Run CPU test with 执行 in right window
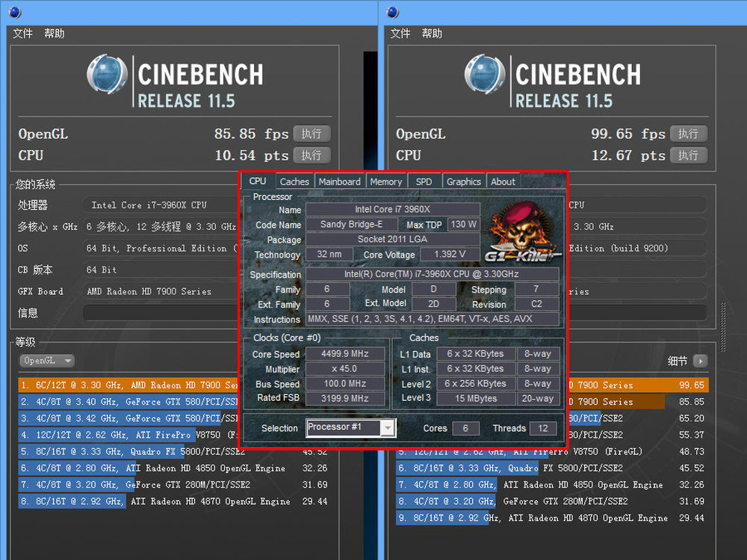The height and width of the screenshot is (560, 747). coord(689,155)
